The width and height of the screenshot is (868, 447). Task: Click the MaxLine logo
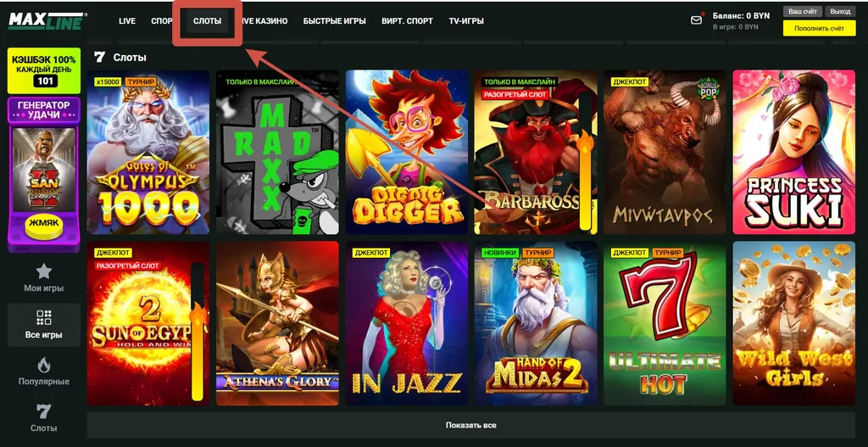(x=47, y=20)
